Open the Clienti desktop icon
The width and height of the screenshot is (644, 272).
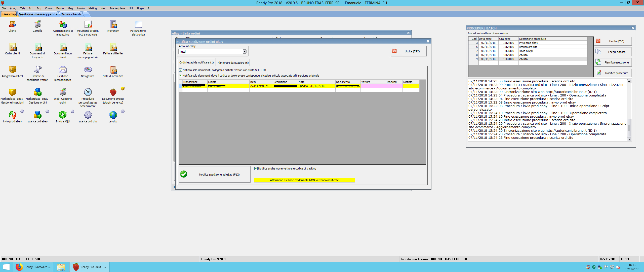12,25
